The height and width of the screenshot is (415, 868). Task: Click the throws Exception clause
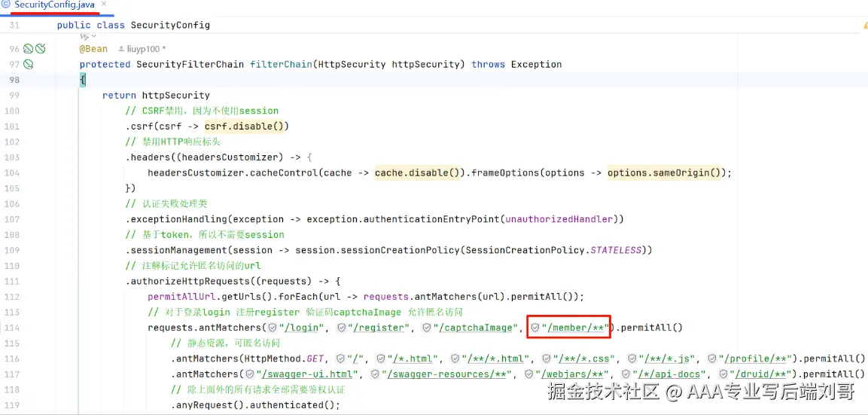coord(516,64)
